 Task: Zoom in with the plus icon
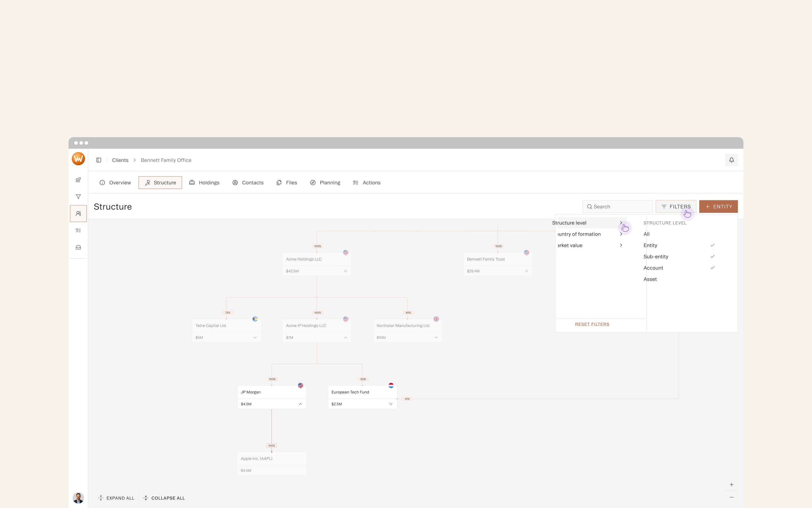tap(731, 485)
